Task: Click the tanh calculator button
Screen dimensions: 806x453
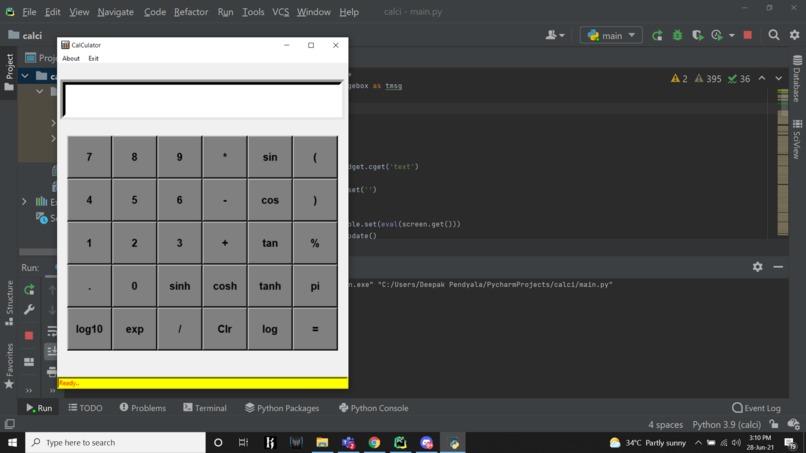Action: [270, 286]
